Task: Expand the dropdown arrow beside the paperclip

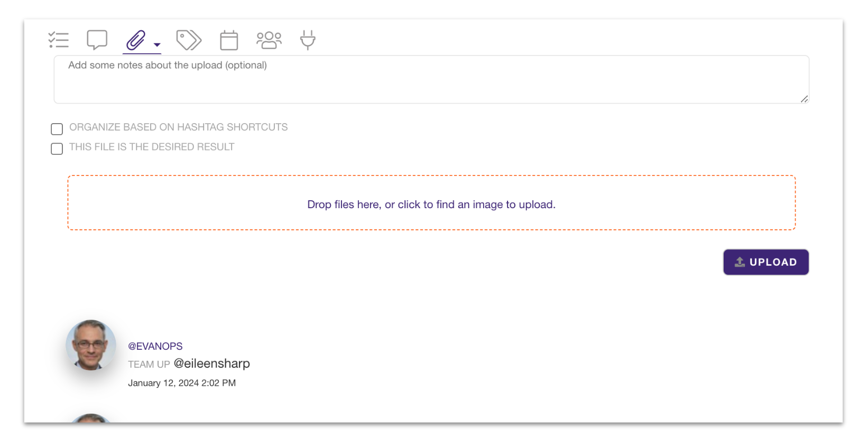Action: tap(157, 45)
